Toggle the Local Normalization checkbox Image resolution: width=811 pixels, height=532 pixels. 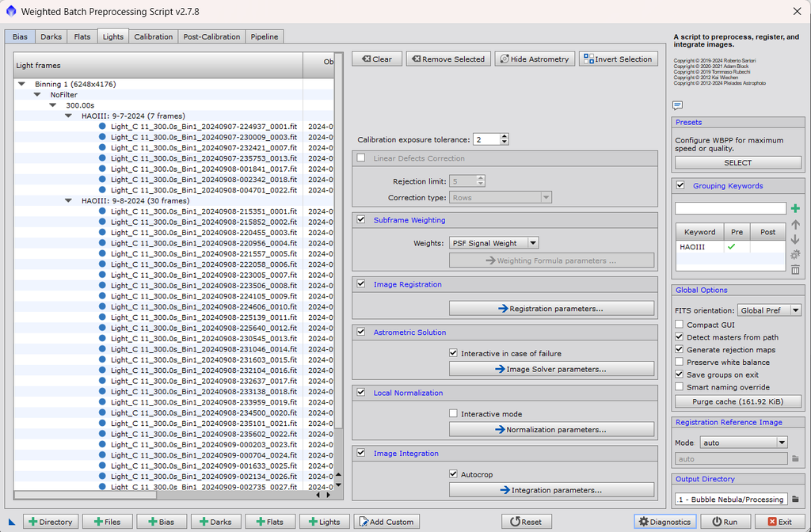(361, 393)
